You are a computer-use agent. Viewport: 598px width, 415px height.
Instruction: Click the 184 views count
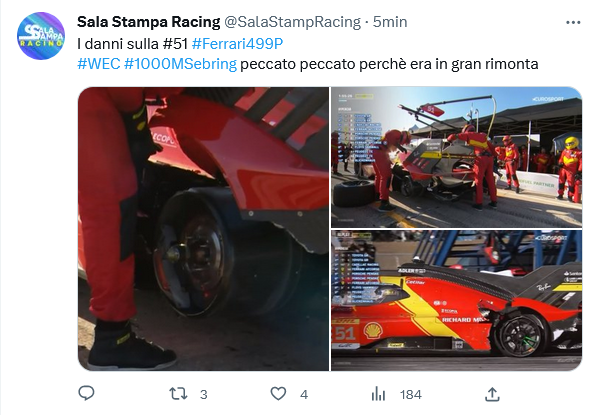(x=411, y=394)
